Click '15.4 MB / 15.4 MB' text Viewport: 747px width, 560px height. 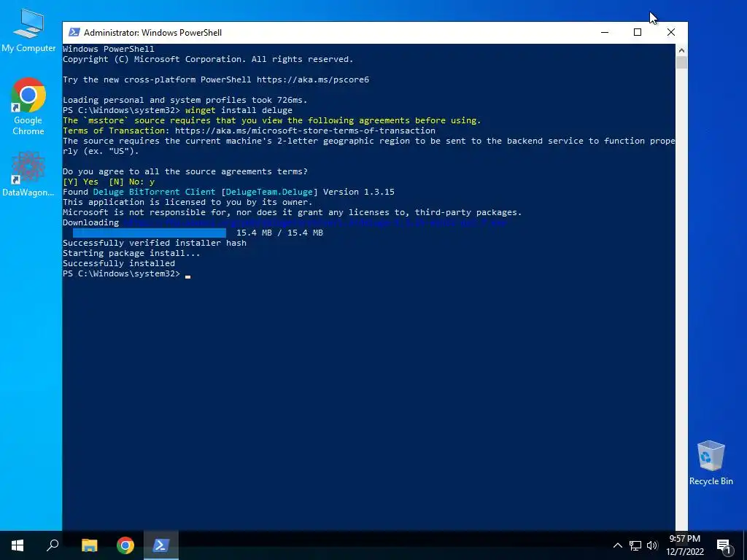tap(279, 233)
